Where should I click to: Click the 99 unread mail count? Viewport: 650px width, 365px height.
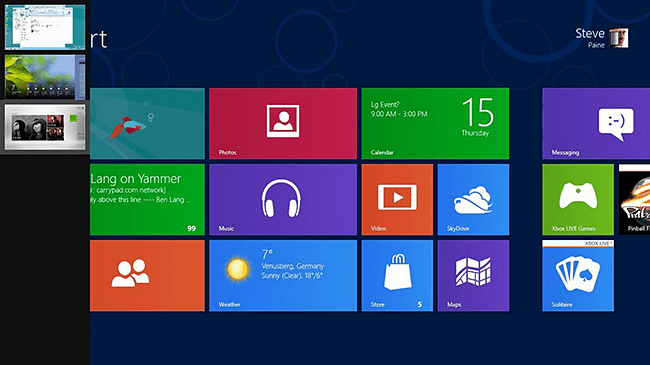pyautogui.click(x=191, y=228)
